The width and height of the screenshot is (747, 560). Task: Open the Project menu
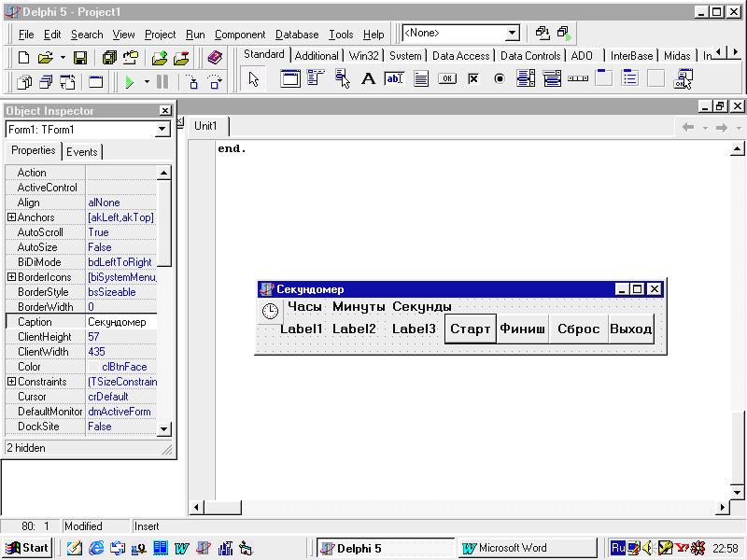pos(160,35)
